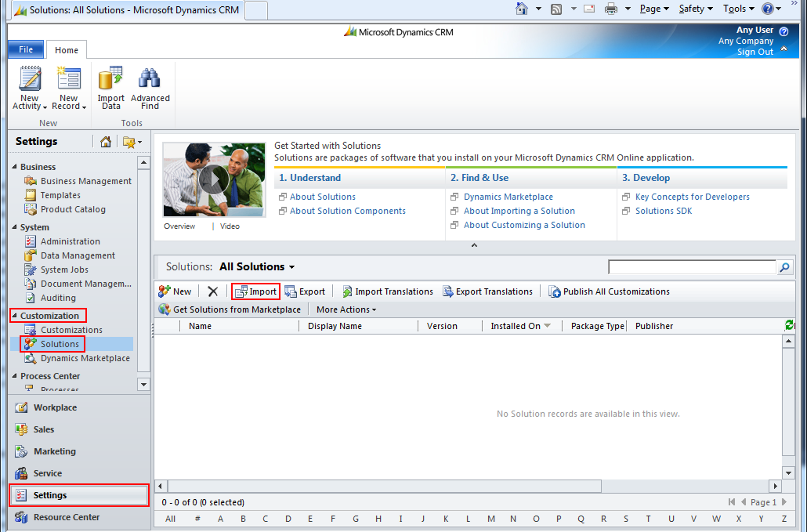Click the search magnifier icon
The width and height of the screenshot is (807, 532).
(x=784, y=267)
